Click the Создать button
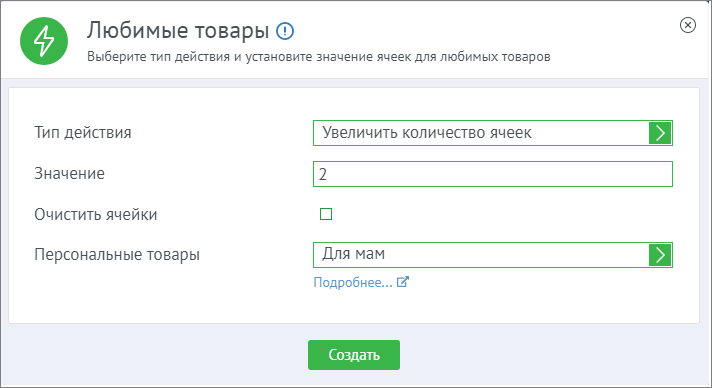Screen dimensions: 712x388 (x=354, y=355)
